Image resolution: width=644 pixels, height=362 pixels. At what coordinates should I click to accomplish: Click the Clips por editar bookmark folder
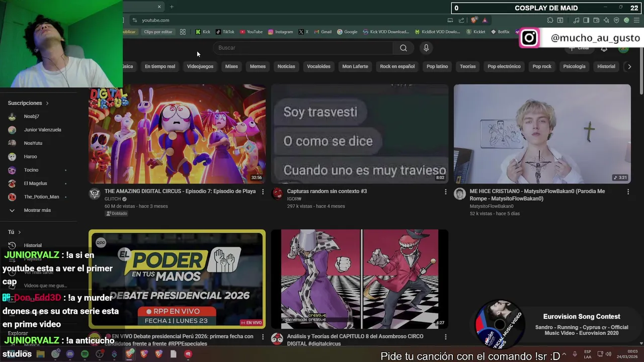pos(158,32)
